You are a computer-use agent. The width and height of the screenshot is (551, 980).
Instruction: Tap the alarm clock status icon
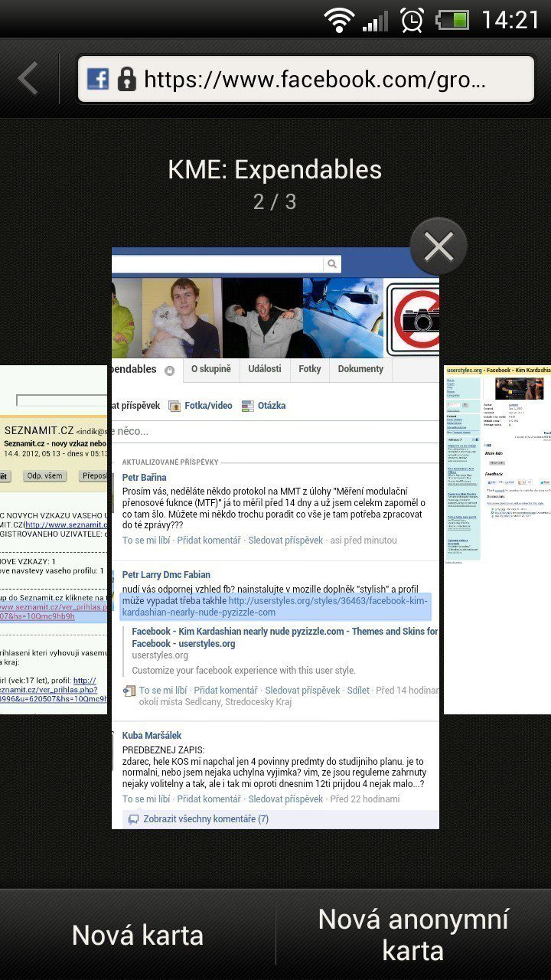[x=412, y=20]
